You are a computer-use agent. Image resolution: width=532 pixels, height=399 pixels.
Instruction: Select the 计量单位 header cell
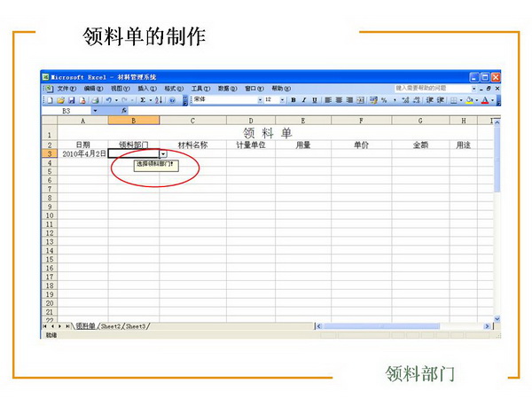[251, 145]
